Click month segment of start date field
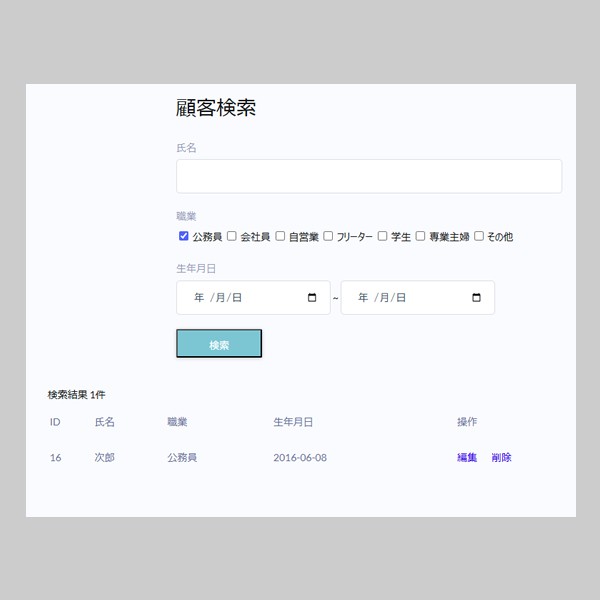The width and height of the screenshot is (600, 600). pyautogui.click(x=219, y=298)
